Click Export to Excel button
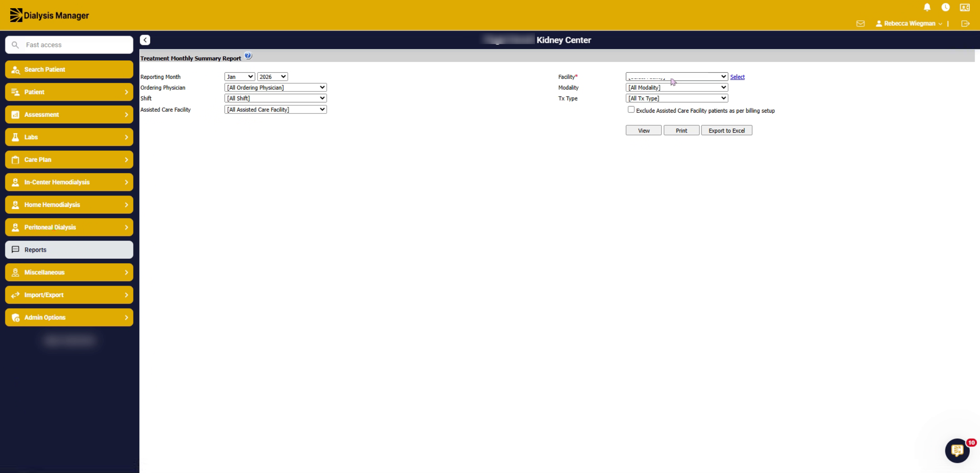 click(x=726, y=130)
